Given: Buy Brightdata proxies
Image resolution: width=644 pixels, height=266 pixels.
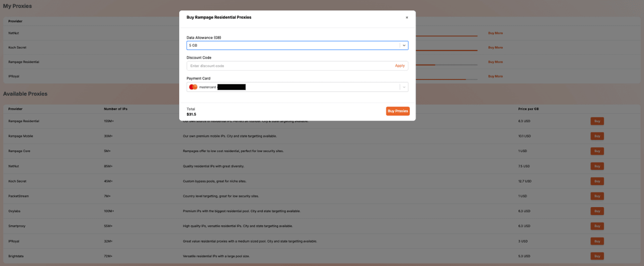Looking at the screenshot, I should coord(597,256).
